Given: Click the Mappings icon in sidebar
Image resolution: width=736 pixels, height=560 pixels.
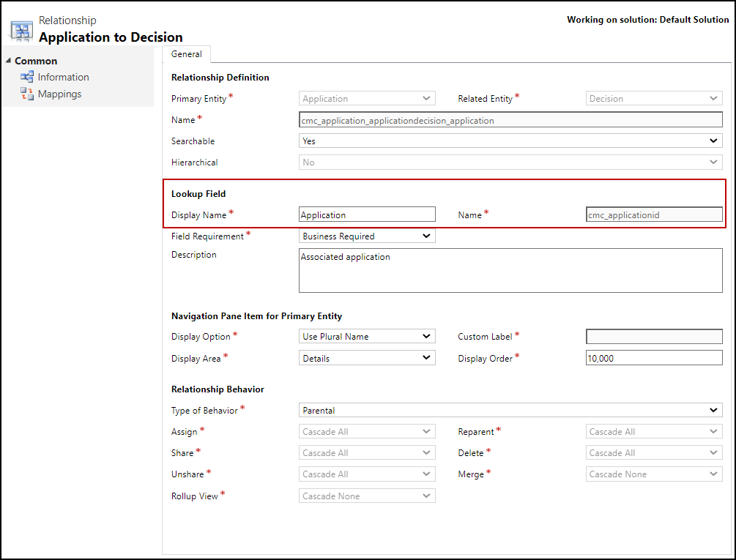Looking at the screenshot, I should tap(27, 94).
